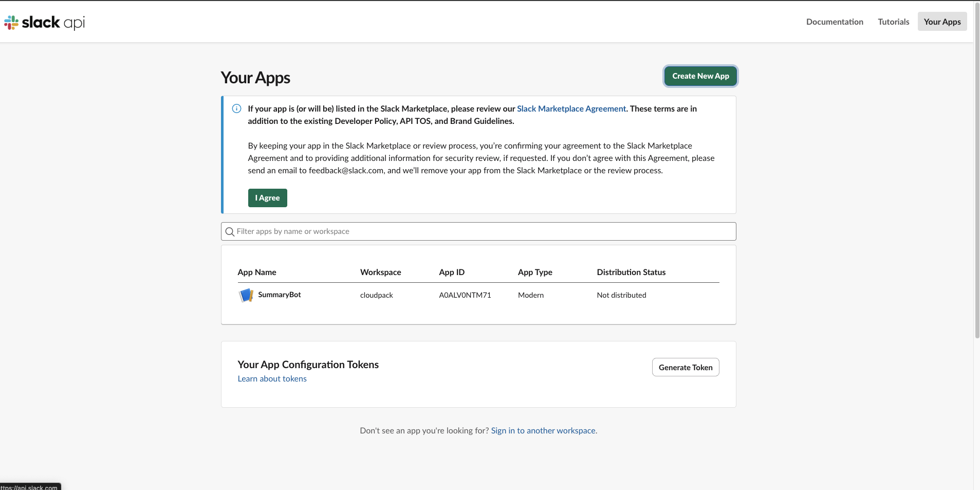Open the Documentation menu item
This screenshot has height=490, width=980.
(834, 22)
